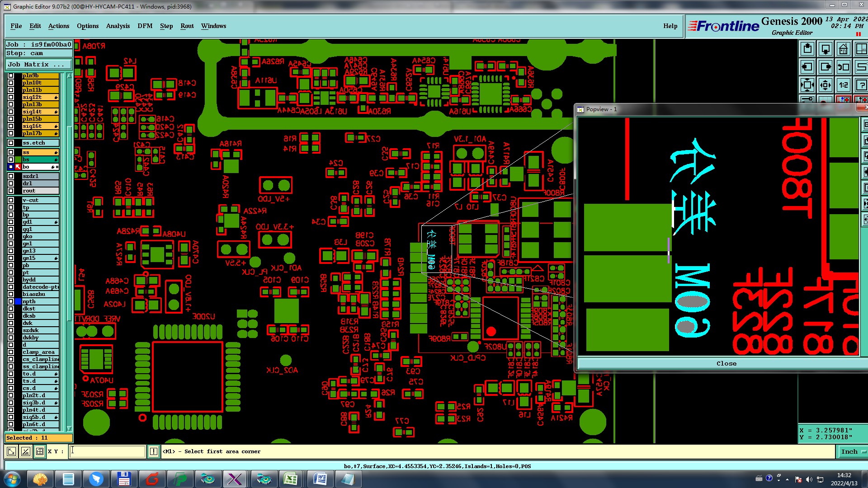Image resolution: width=868 pixels, height=488 pixels.
Task: Click the zoom out (arrows outward) icon
Action: [x=826, y=85]
